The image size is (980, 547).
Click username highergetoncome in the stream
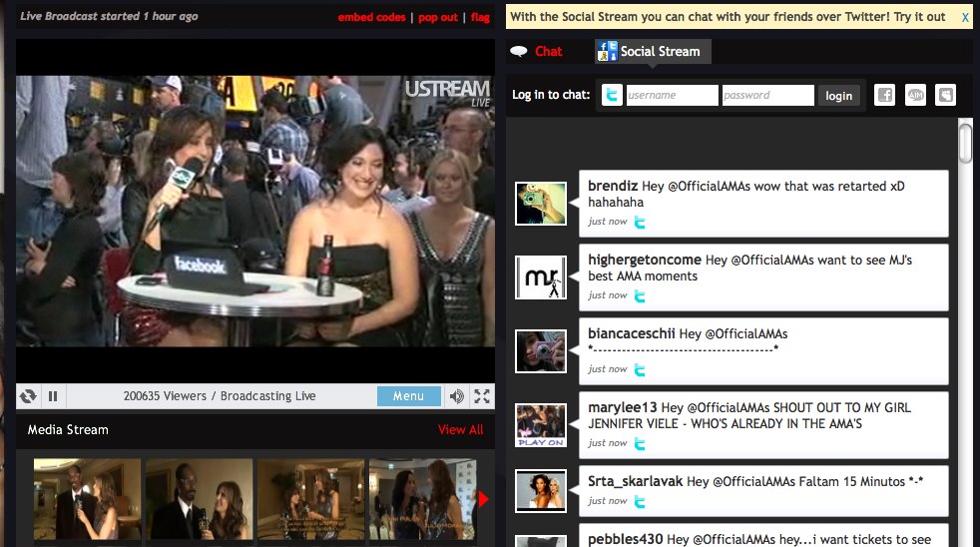tap(645, 260)
